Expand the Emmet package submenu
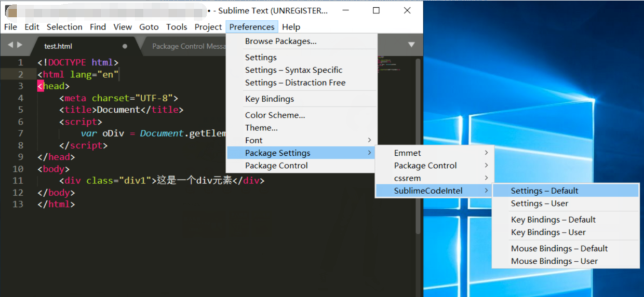The height and width of the screenshot is (297, 644). tap(434, 153)
